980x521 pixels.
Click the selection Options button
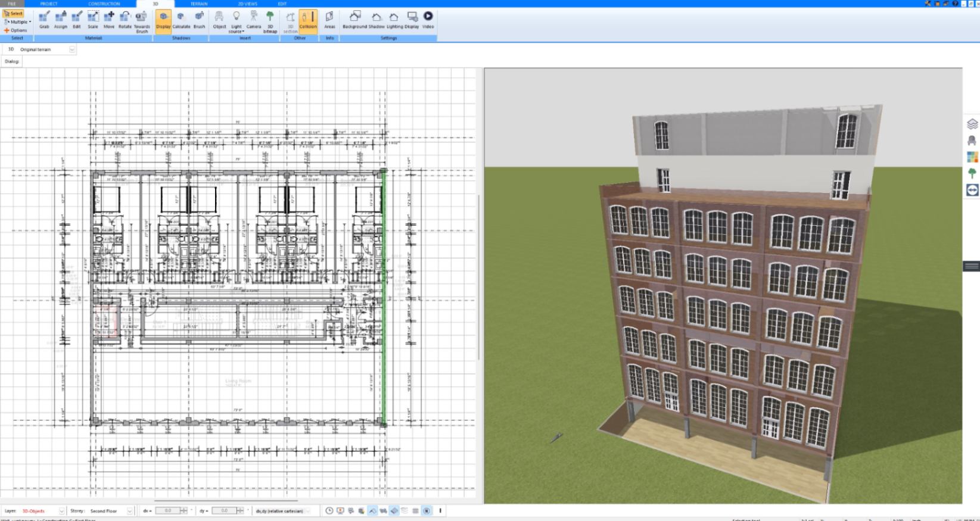coord(15,30)
